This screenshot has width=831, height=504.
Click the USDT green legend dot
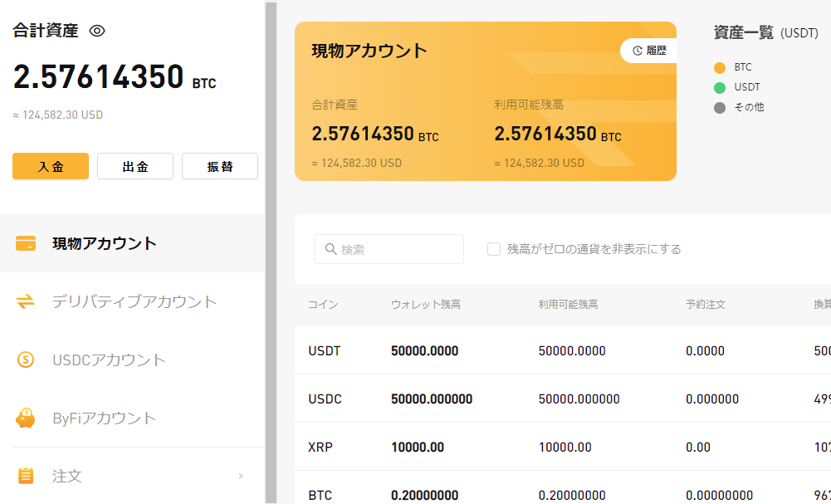[x=720, y=87]
